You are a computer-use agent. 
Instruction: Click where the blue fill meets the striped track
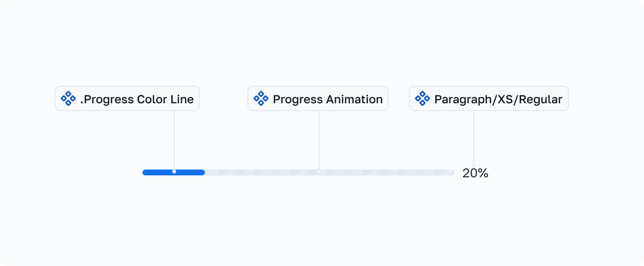[x=204, y=172]
